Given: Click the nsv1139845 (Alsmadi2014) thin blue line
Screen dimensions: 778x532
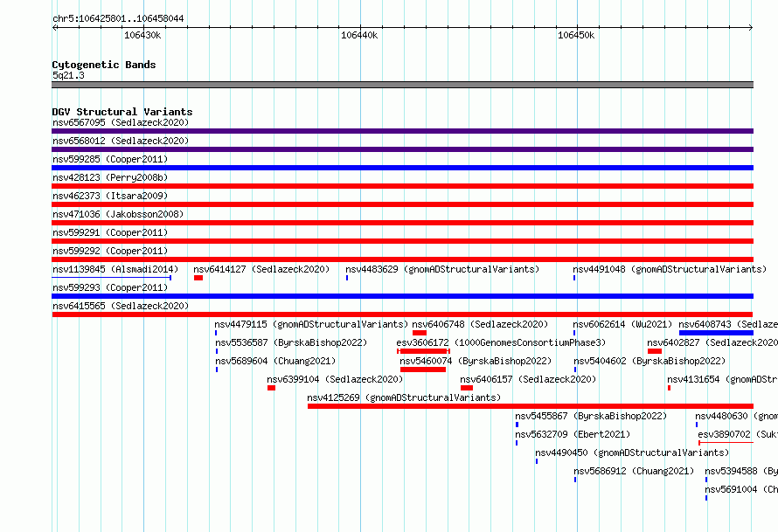Looking at the screenshot, I should [x=112, y=278].
